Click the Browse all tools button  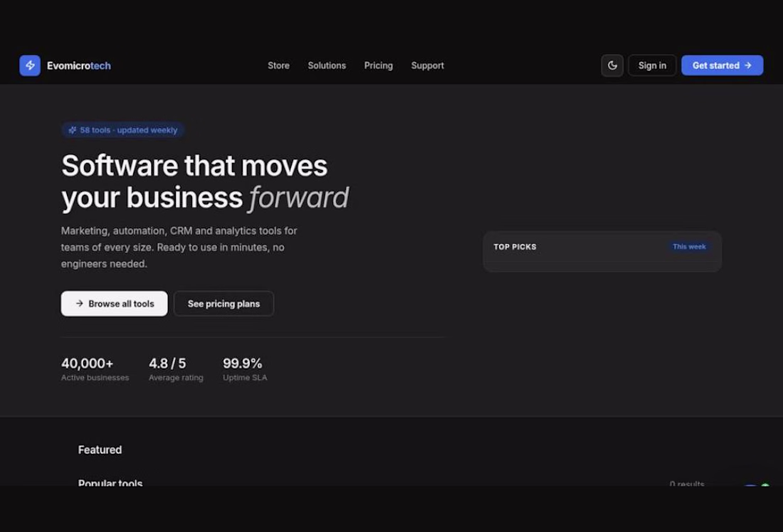tap(115, 304)
